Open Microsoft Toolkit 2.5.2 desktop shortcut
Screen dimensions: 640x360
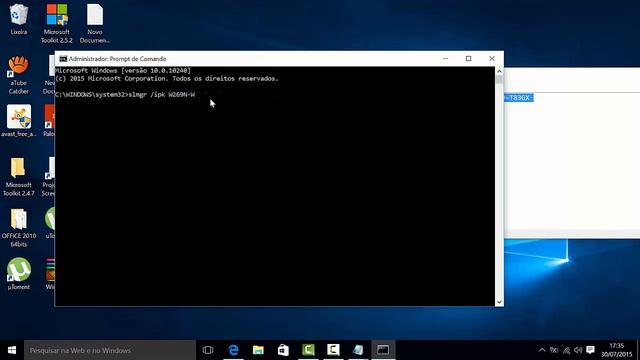coord(57,23)
